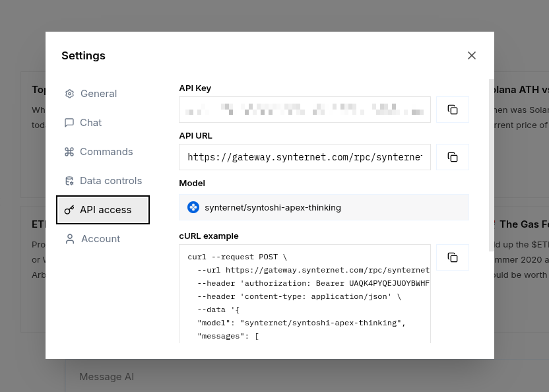Click inside the blurred API Key field

304,110
